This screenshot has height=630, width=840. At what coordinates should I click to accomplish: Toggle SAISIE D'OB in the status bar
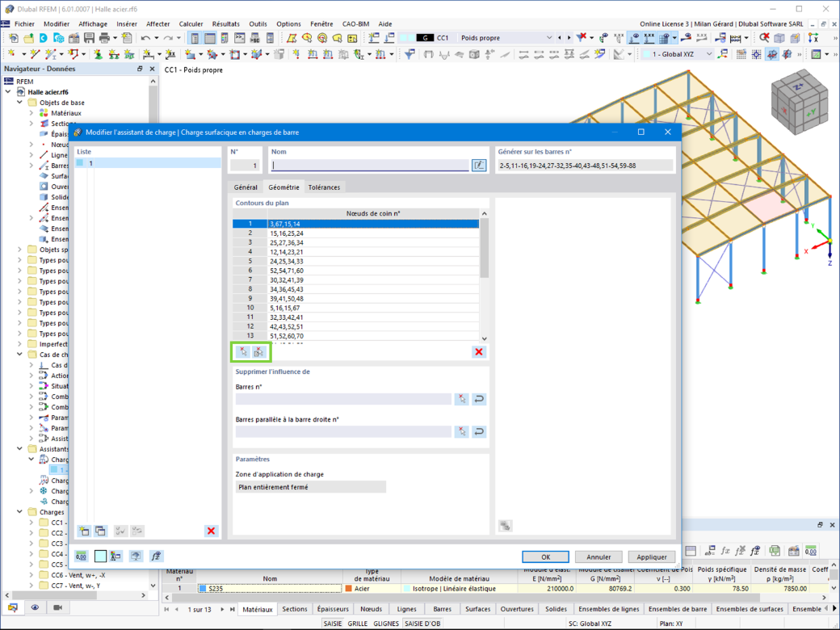pos(422,624)
